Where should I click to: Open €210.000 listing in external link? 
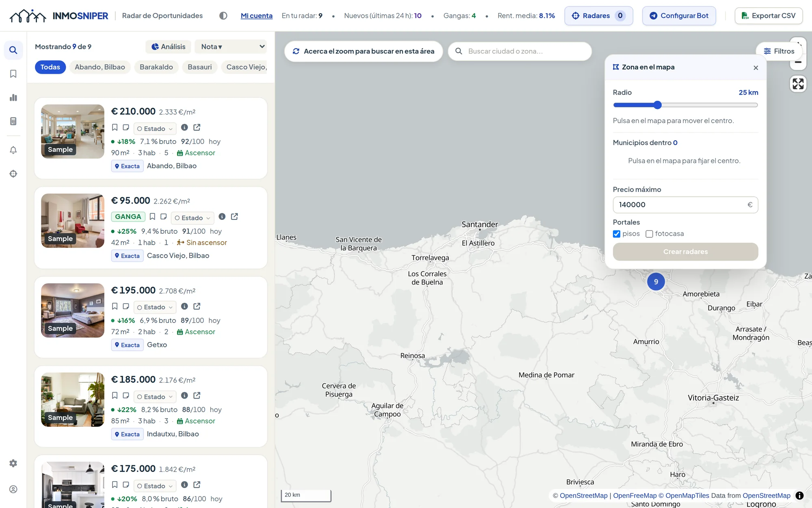coord(197,128)
